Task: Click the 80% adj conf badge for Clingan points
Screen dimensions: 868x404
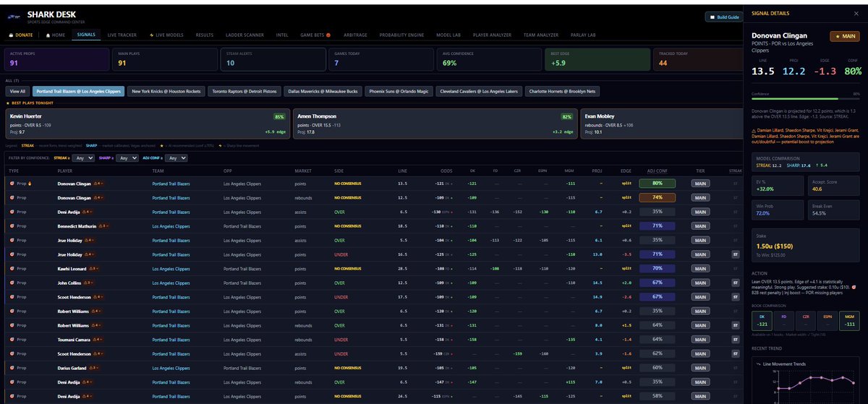Action: (x=657, y=184)
